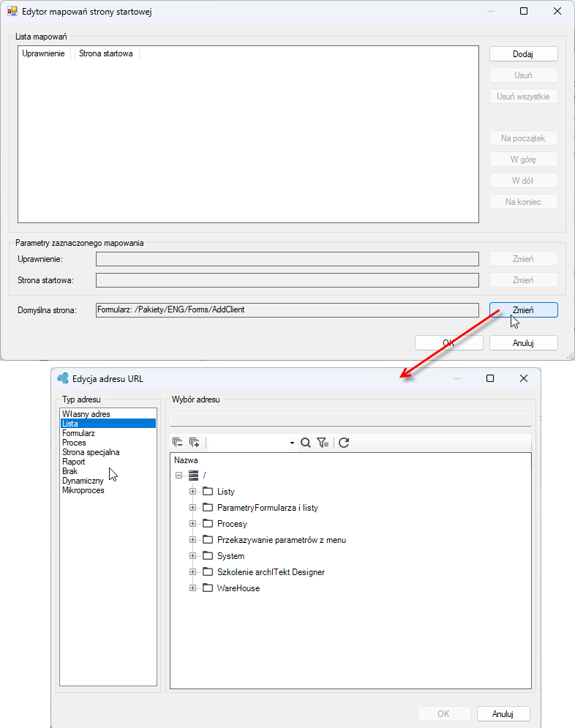Image resolution: width=575 pixels, height=728 pixels.
Task: Expand ParametryFormularza i listy folder
Action: pyautogui.click(x=192, y=508)
